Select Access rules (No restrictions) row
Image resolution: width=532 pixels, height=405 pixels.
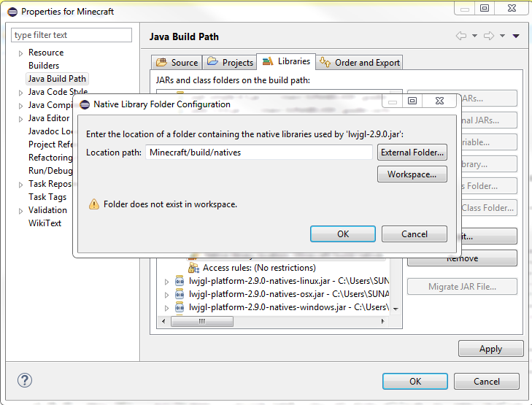[x=252, y=268]
